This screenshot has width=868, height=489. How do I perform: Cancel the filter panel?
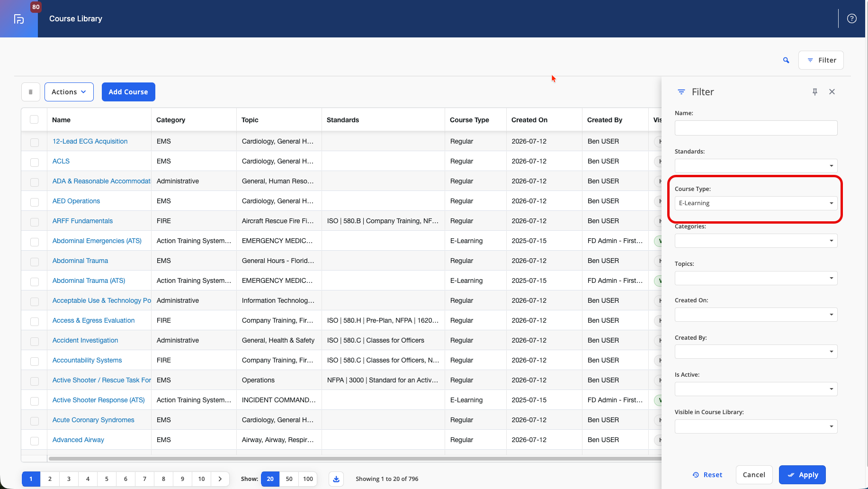[x=754, y=475]
